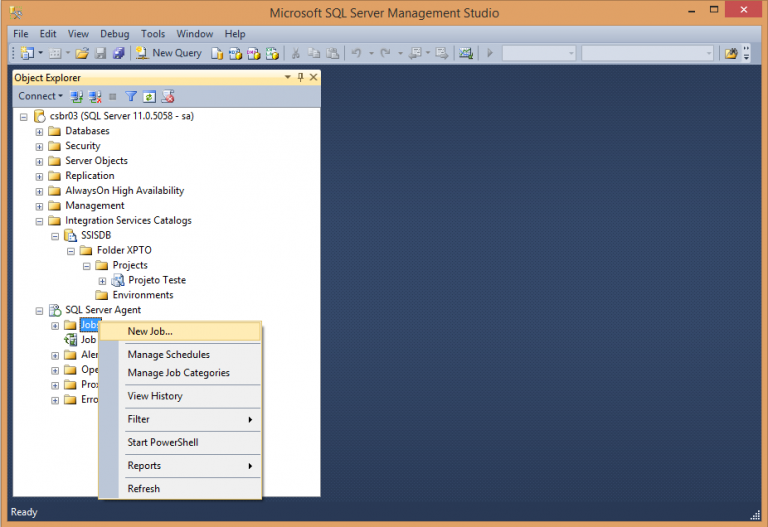Click the Analysis Services XMLA Query icon

[272, 53]
